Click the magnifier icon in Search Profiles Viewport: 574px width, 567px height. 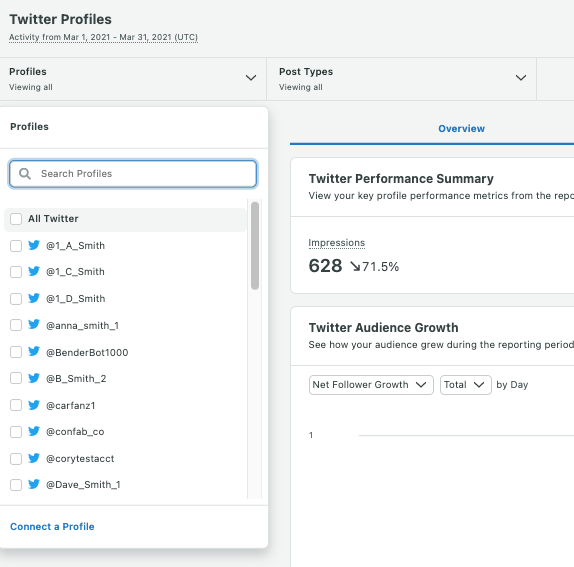point(25,174)
